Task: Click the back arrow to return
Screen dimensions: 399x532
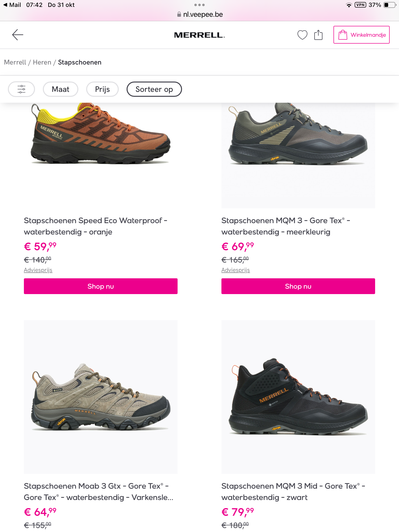Action: point(17,35)
